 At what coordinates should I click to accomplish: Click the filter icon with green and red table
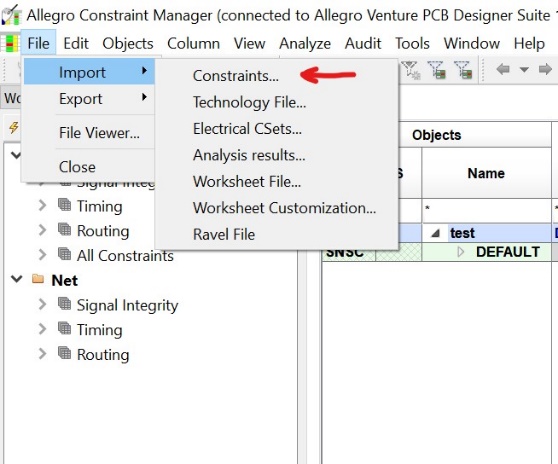click(x=437, y=69)
